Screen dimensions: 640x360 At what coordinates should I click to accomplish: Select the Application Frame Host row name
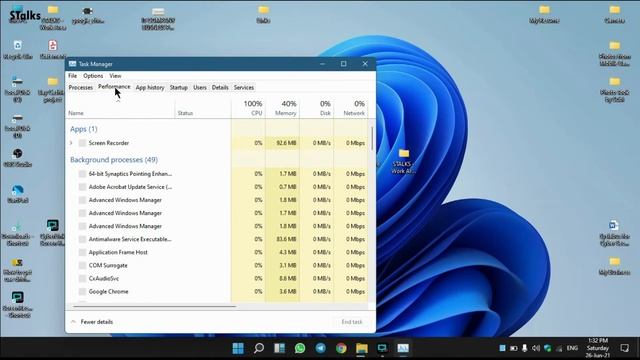point(118,252)
